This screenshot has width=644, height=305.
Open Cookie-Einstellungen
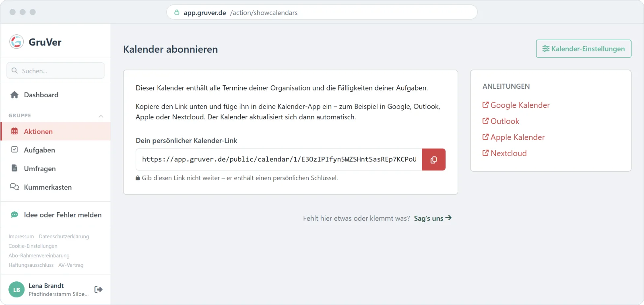[x=33, y=246]
